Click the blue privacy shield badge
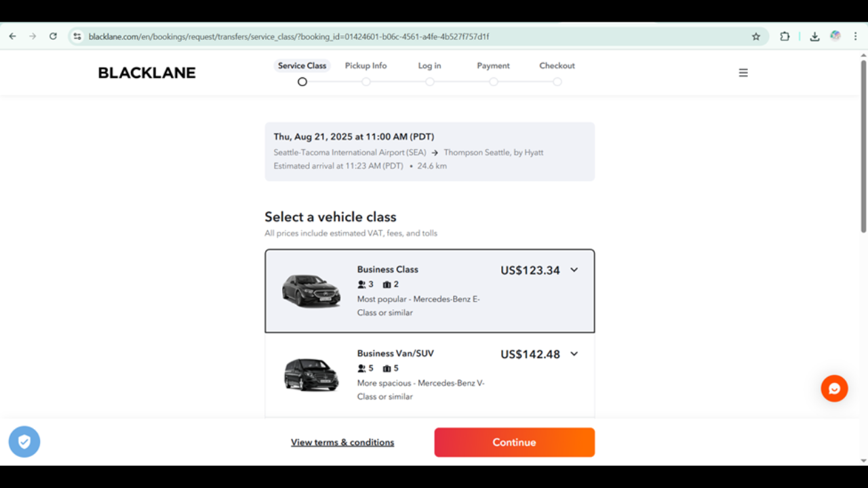 click(x=24, y=442)
